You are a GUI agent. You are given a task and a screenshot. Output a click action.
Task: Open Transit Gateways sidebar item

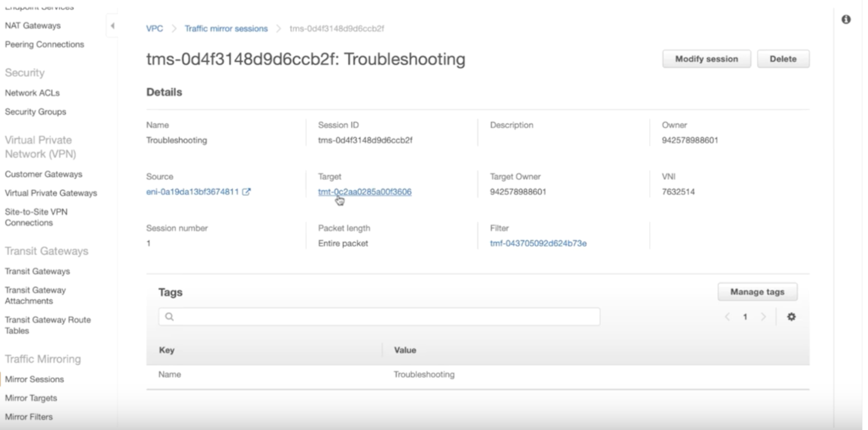[x=37, y=271]
